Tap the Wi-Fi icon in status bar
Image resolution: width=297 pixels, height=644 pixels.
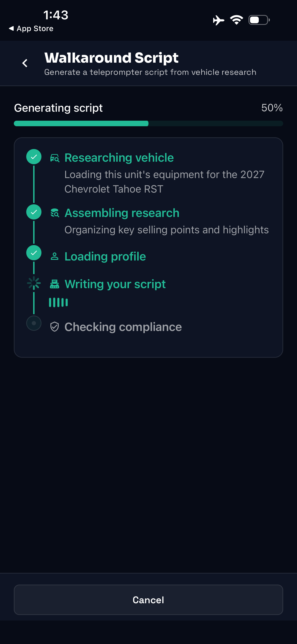pyautogui.click(x=236, y=20)
